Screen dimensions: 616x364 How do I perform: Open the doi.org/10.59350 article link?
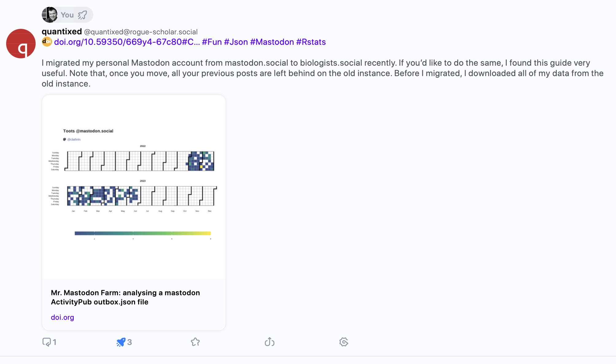pos(127,42)
